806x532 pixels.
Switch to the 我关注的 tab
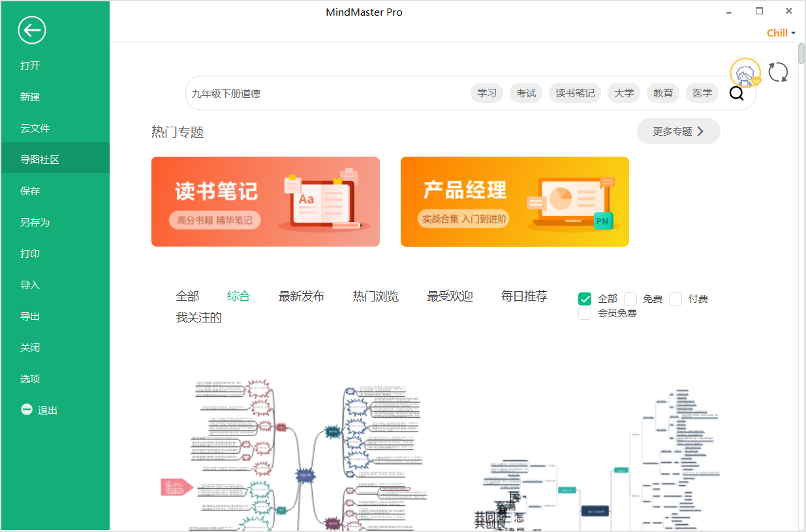tap(199, 318)
